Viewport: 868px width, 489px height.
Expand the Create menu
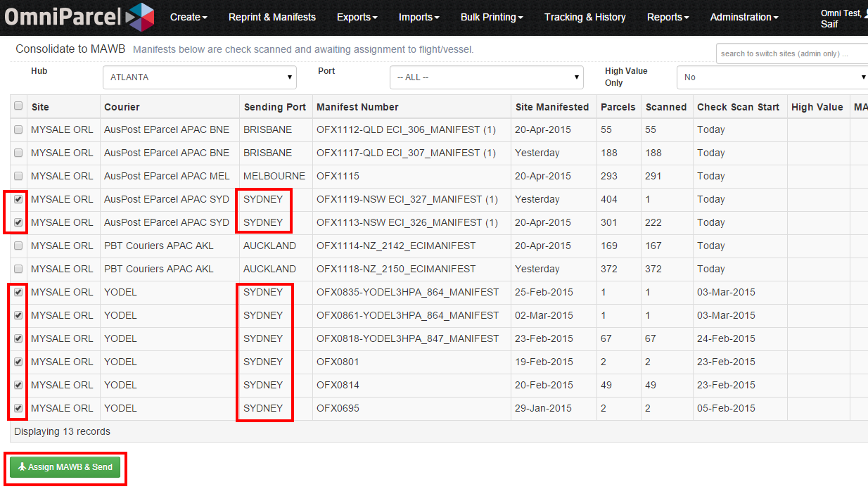[x=188, y=17]
